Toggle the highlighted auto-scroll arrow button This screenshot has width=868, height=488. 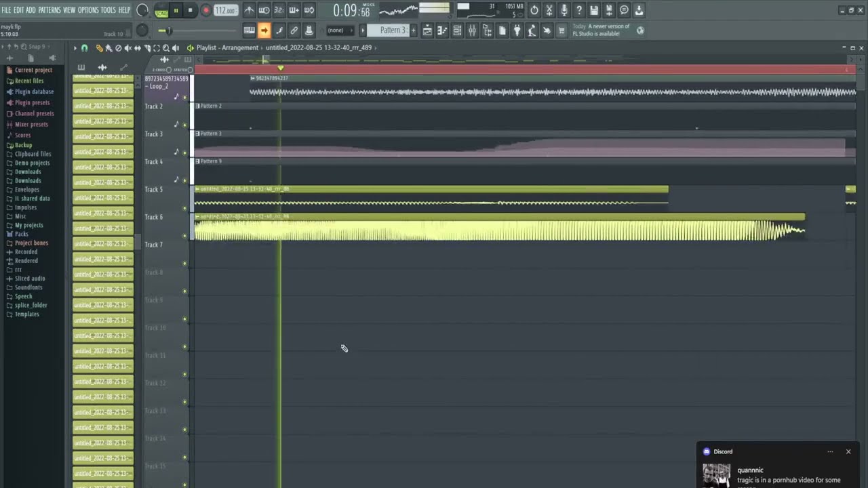(264, 30)
